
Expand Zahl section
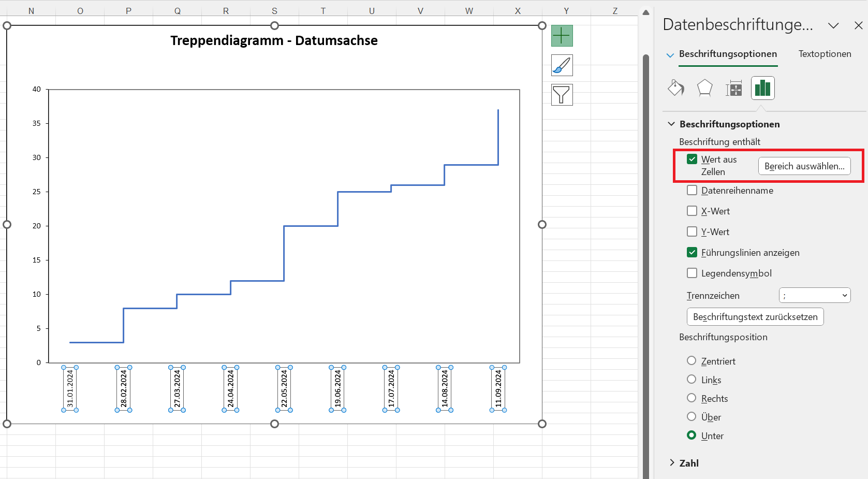tap(672, 463)
